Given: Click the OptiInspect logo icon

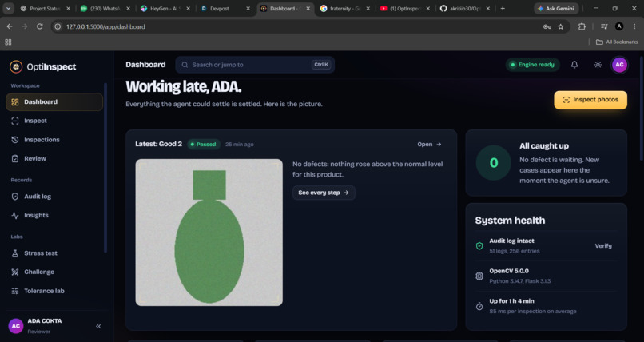Looking at the screenshot, I should (16, 66).
